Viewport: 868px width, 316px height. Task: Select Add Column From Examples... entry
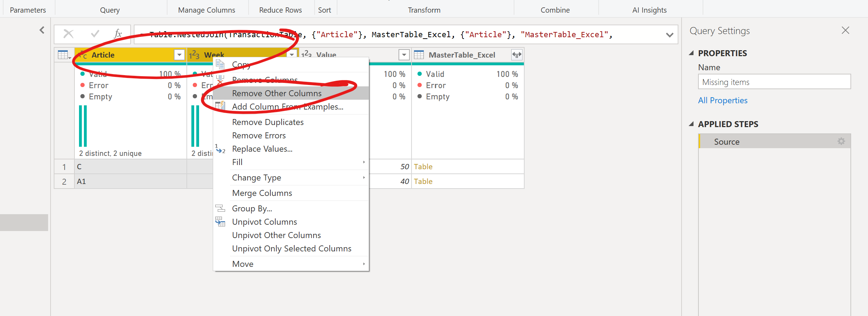coord(291,107)
